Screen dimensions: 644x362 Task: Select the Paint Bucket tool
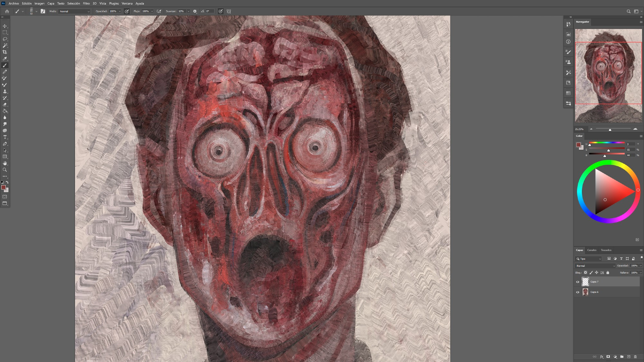pos(5,111)
